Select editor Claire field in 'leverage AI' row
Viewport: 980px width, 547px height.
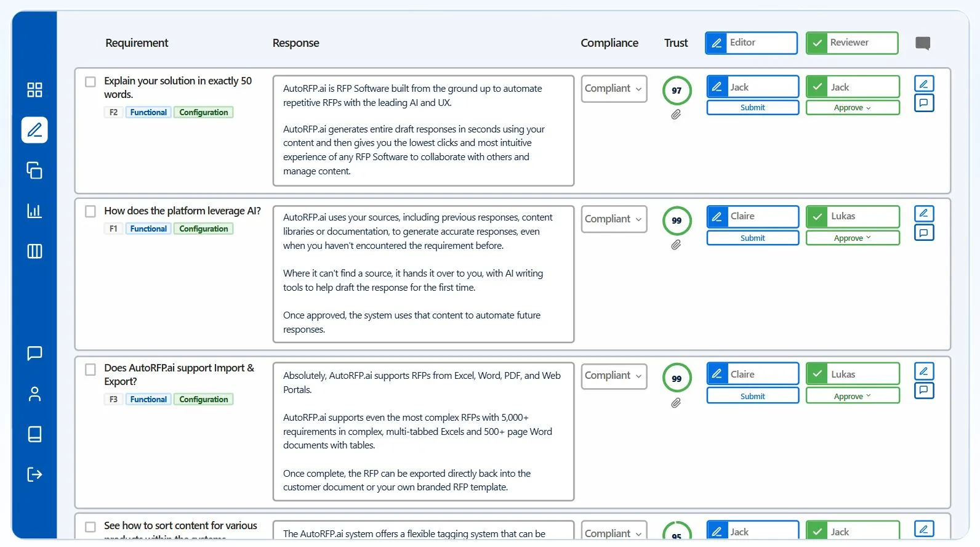coord(753,217)
